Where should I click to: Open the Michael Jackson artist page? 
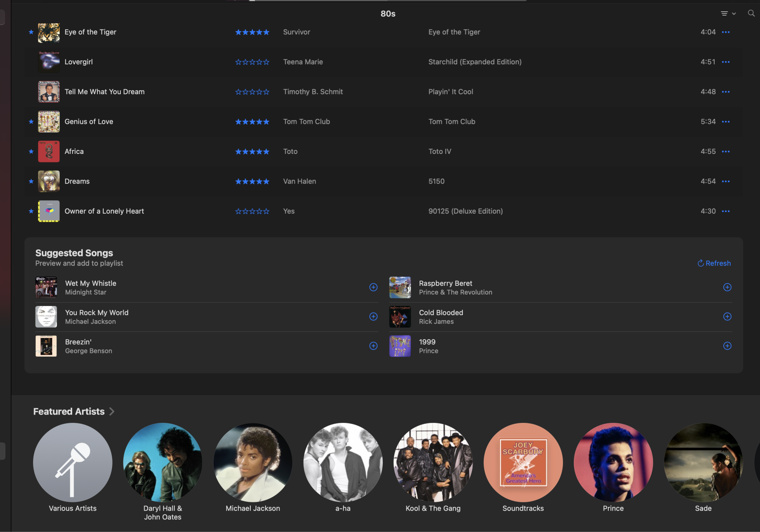point(253,462)
